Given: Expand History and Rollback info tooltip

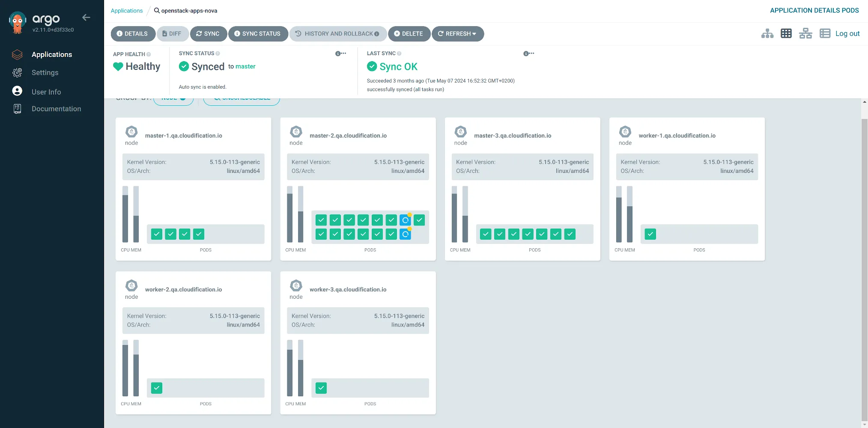Looking at the screenshot, I should click(376, 33).
